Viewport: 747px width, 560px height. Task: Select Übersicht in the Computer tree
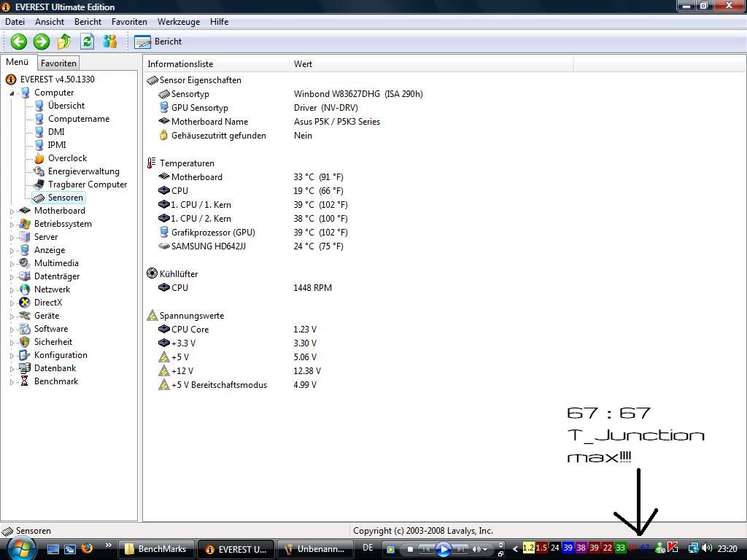[66, 106]
